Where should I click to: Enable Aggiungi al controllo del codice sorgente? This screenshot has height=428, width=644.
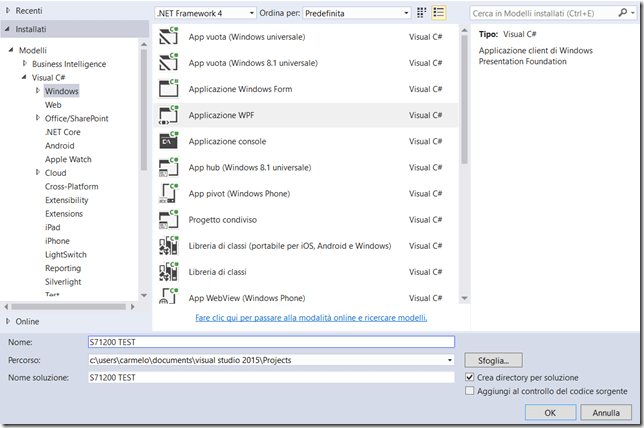469,391
